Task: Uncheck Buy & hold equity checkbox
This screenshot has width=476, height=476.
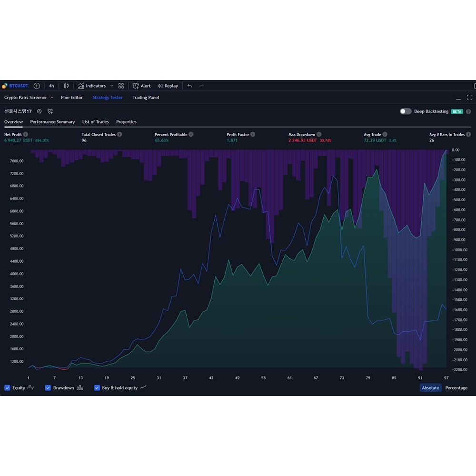Action: pyautogui.click(x=97, y=387)
